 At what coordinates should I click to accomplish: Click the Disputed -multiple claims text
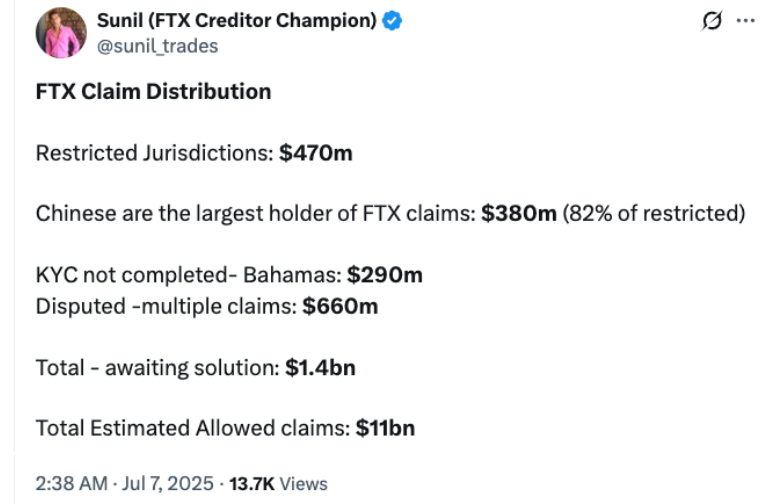pos(166,306)
